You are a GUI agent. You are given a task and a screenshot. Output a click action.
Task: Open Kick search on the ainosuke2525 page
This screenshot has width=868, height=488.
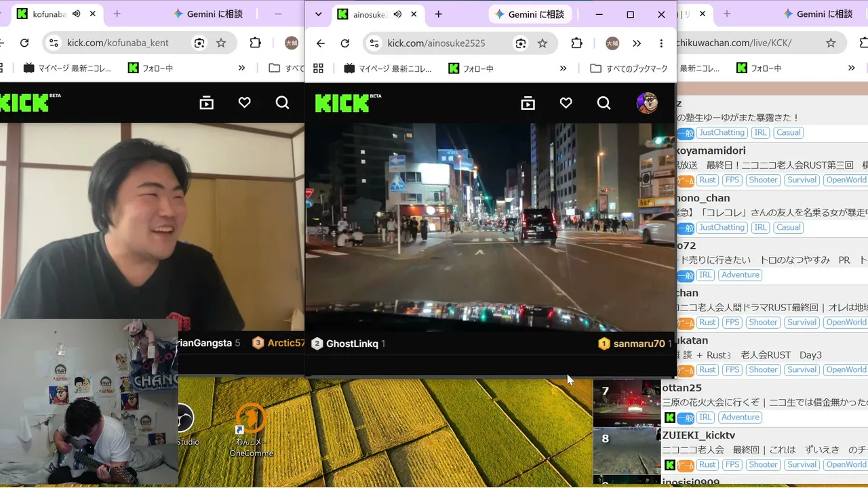click(604, 103)
